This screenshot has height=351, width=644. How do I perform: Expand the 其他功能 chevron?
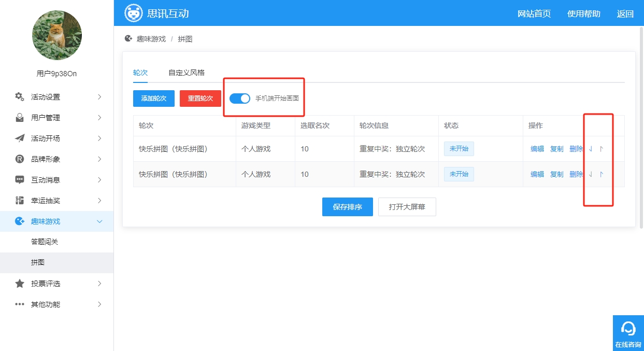tap(99, 304)
